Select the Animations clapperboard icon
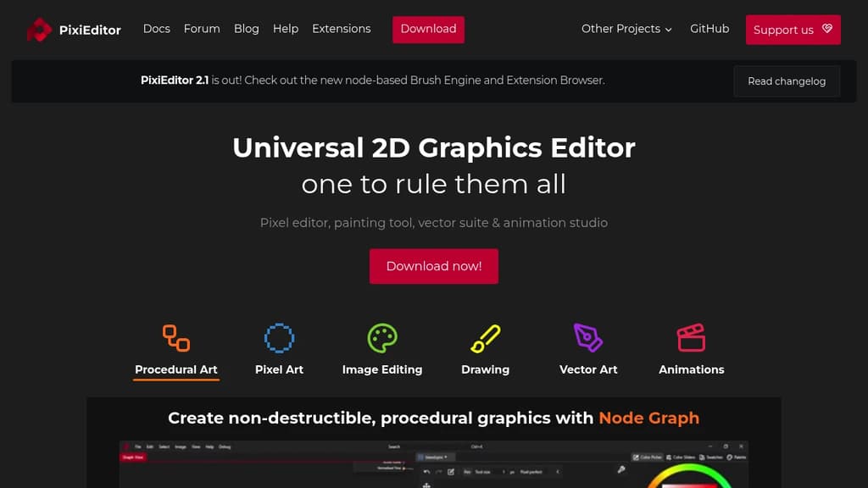This screenshot has width=868, height=488. pyautogui.click(x=691, y=337)
